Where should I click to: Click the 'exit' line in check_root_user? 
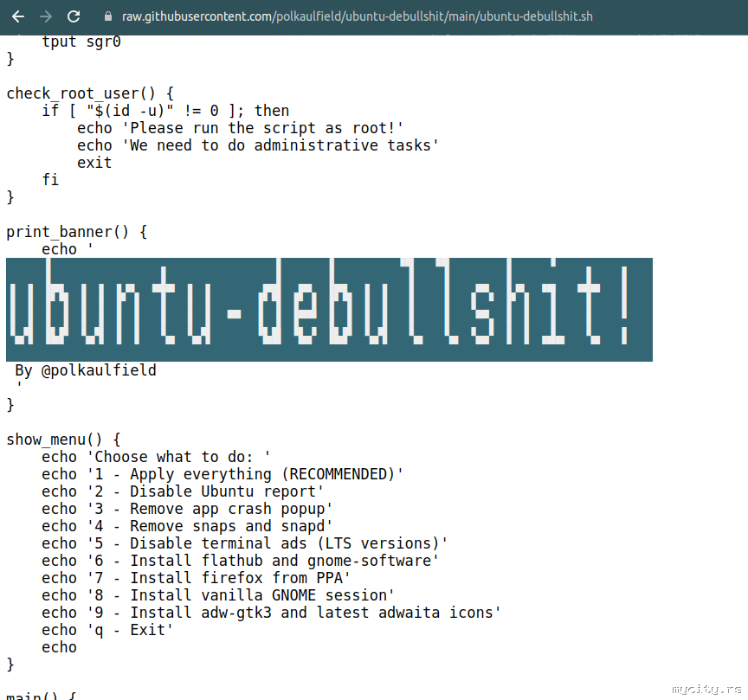(x=94, y=163)
